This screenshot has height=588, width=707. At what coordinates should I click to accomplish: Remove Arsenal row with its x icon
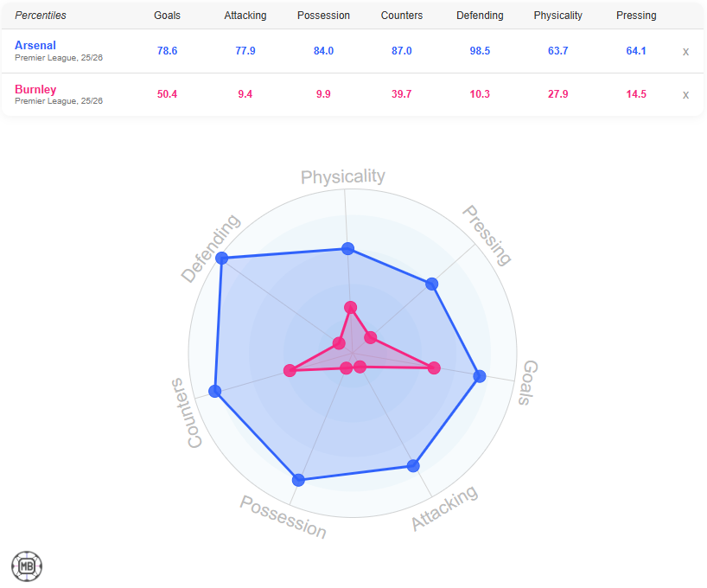click(685, 51)
